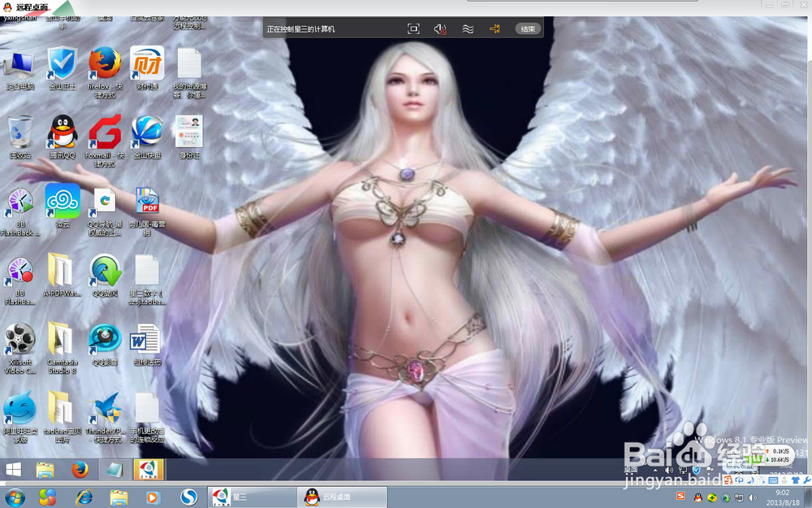This screenshot has height=508, width=812.
Task: Open the wrench settings icon on Sogou IME bar
Action: pos(807,480)
